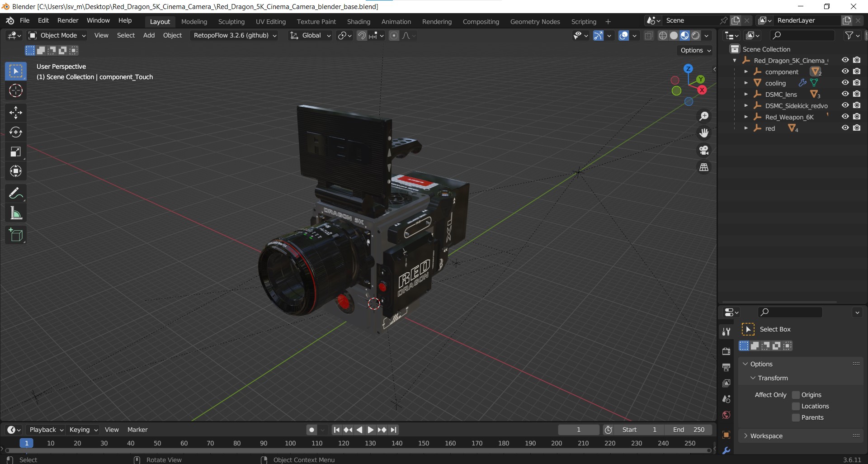Toggle proportional editing button

[394, 36]
